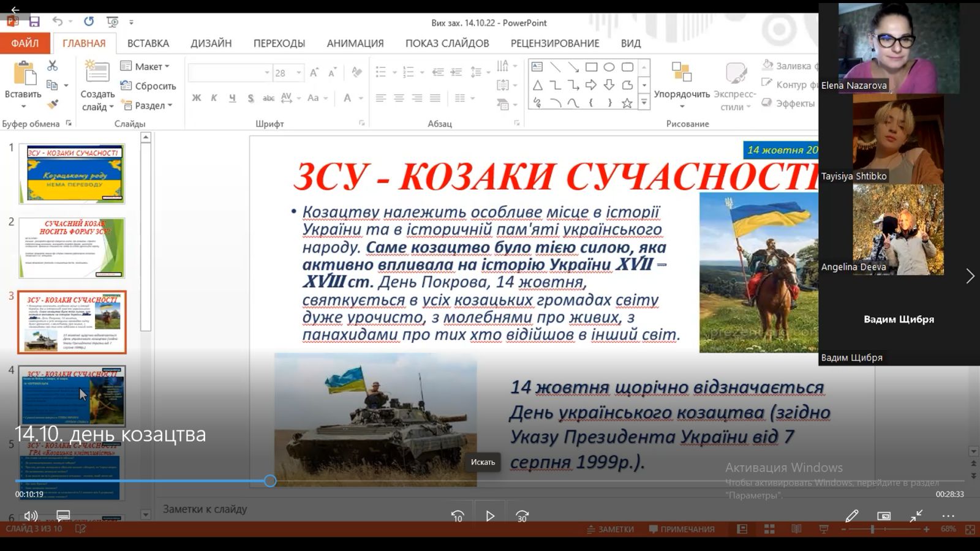The image size is (980, 551).
Task: Open the Paragraph (Абзац) dialog launcher
Action: (x=517, y=123)
